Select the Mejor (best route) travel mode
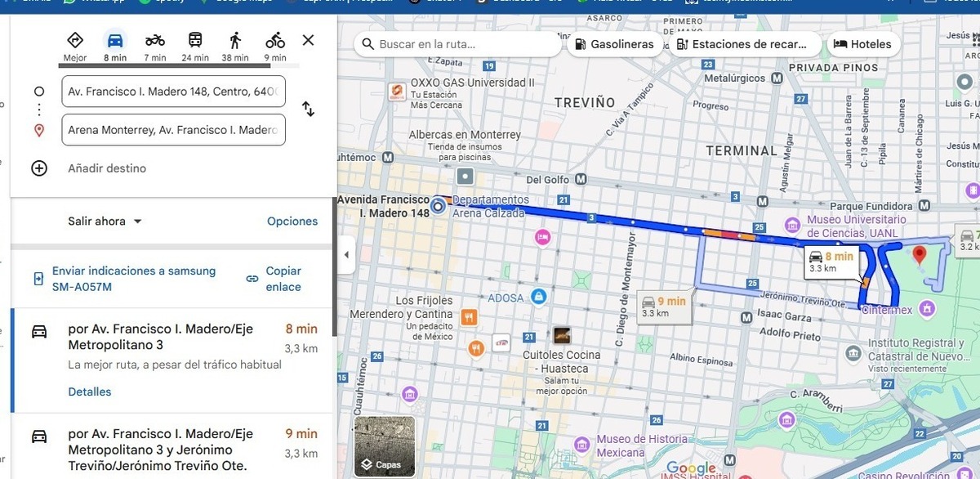 click(x=75, y=47)
